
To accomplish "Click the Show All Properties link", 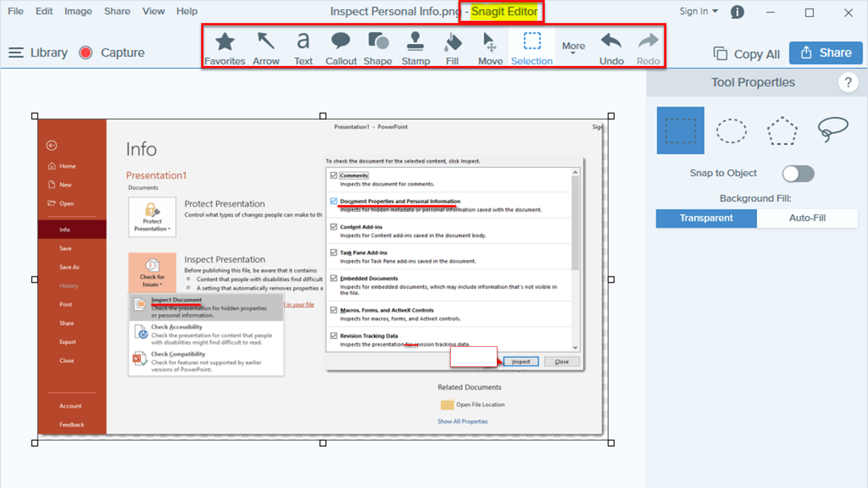I will click(x=462, y=421).
